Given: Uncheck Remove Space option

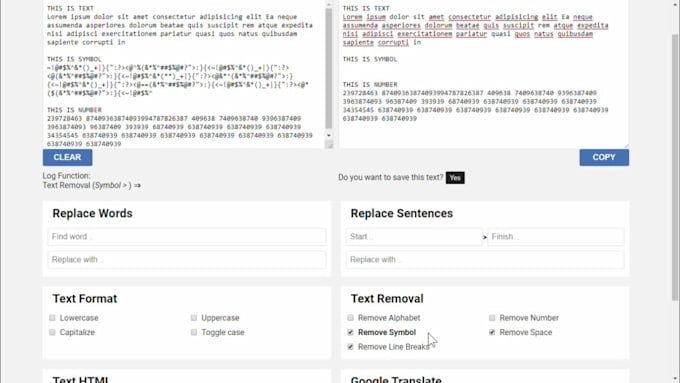Looking at the screenshot, I should 492,332.
